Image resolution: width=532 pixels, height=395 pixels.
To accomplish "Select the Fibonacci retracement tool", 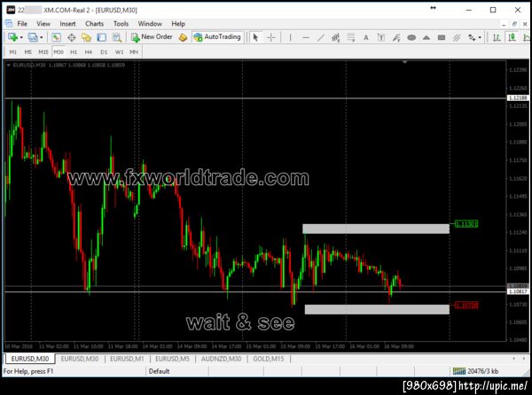I will [x=351, y=37].
